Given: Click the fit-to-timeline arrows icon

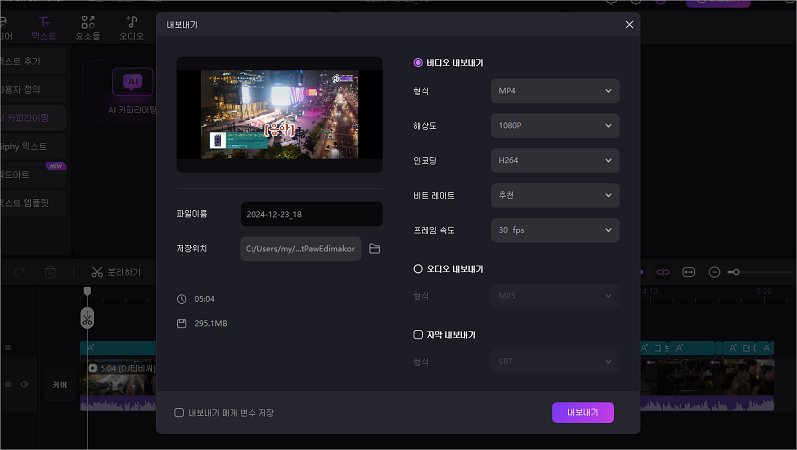Looking at the screenshot, I should coord(688,272).
